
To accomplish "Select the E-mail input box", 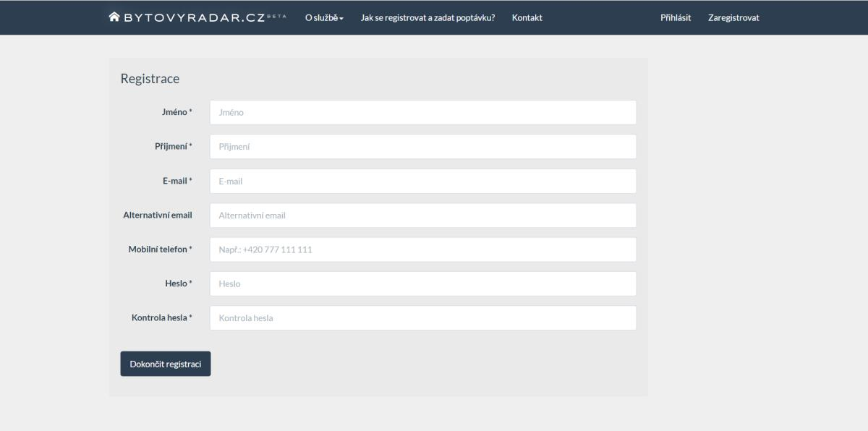I will click(422, 181).
